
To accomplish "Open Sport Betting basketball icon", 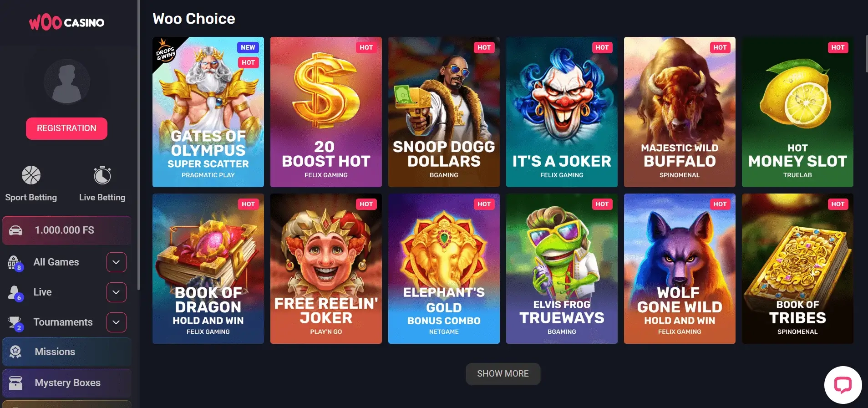I will tap(31, 175).
